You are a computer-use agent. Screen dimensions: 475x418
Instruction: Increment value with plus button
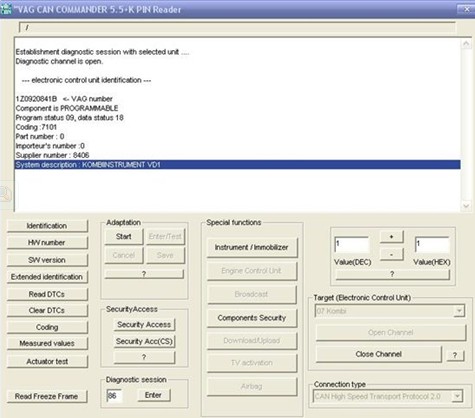point(392,237)
